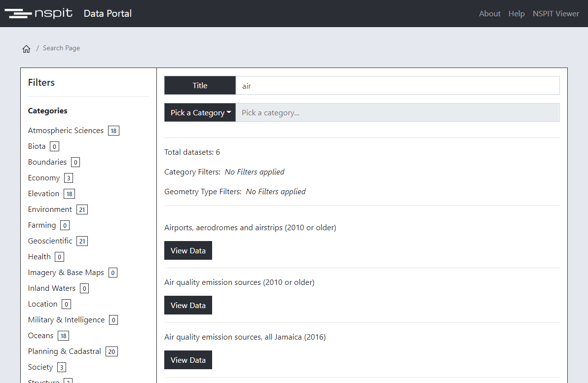The height and width of the screenshot is (383, 588).
Task: Select the Oceans category filter
Action: click(x=40, y=336)
